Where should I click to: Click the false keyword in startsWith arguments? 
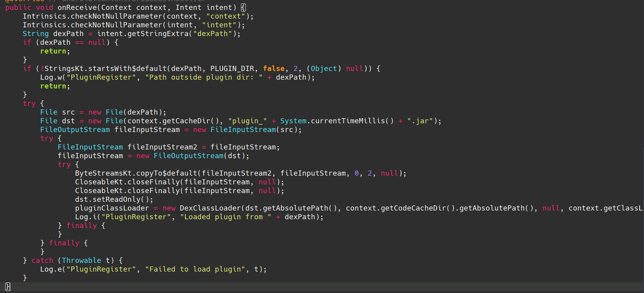[x=274, y=69]
